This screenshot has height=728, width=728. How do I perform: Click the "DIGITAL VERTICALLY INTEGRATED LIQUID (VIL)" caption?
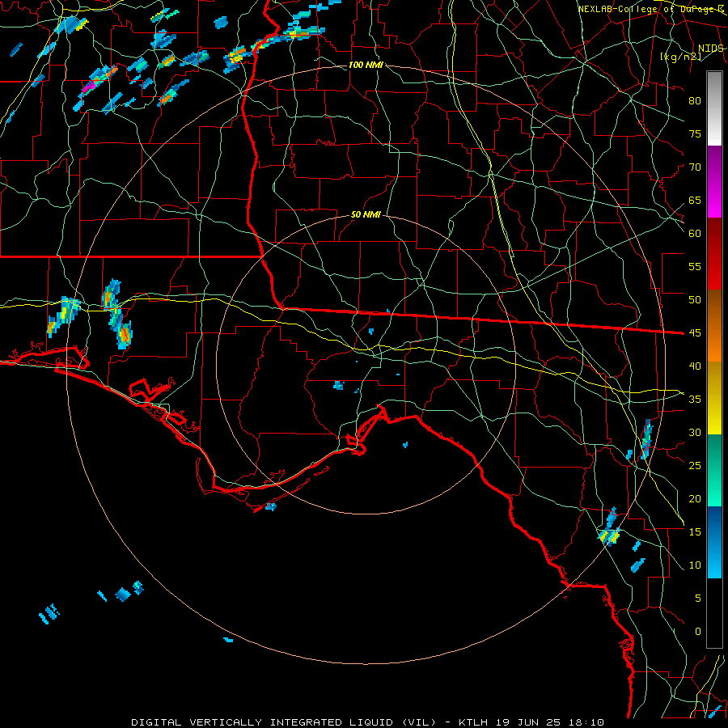click(x=284, y=722)
